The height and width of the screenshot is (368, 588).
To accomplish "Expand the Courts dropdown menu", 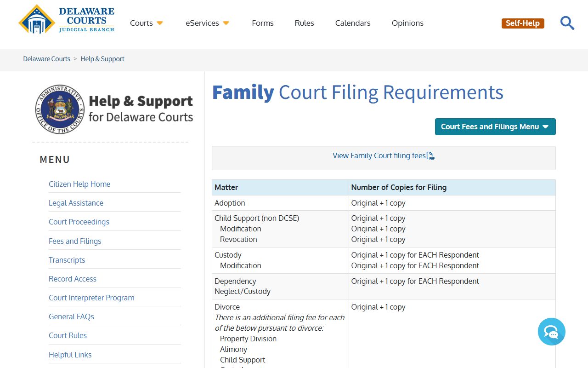I will (x=147, y=23).
